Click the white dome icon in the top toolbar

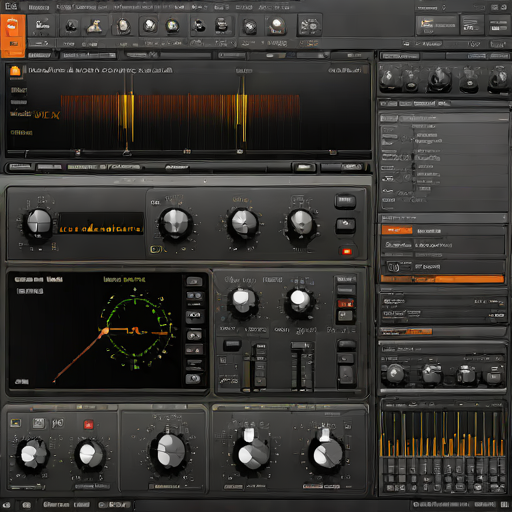277,26
